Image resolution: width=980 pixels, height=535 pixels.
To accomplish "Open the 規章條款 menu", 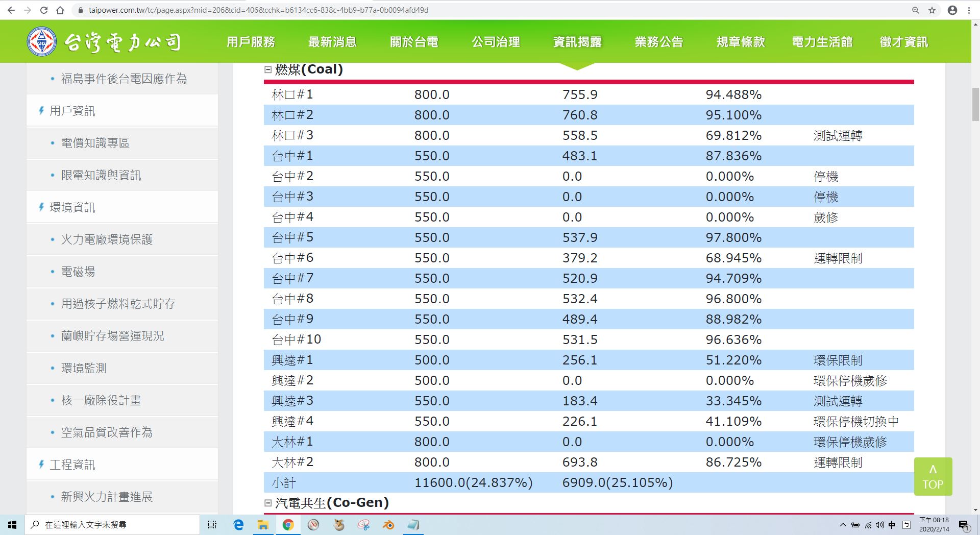I will (x=741, y=42).
